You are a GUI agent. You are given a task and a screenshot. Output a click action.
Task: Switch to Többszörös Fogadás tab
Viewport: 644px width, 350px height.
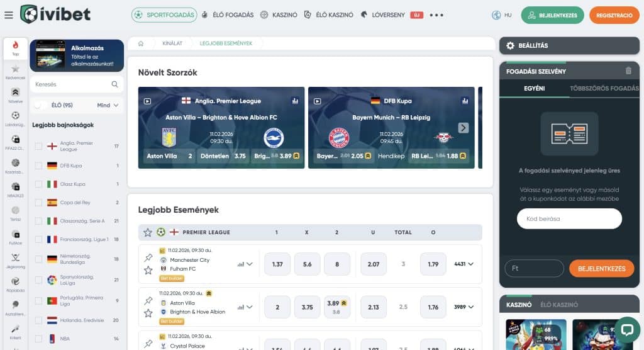pos(603,88)
